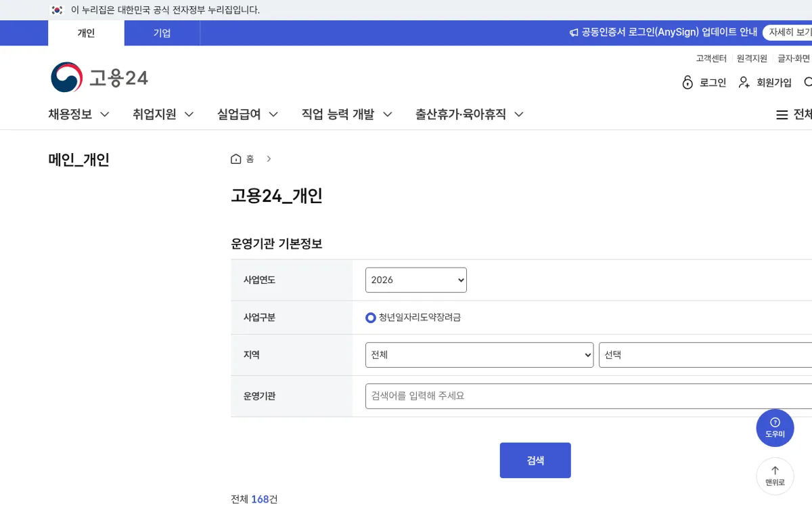Expand the 직업 능력 개발 menu

[347, 114]
